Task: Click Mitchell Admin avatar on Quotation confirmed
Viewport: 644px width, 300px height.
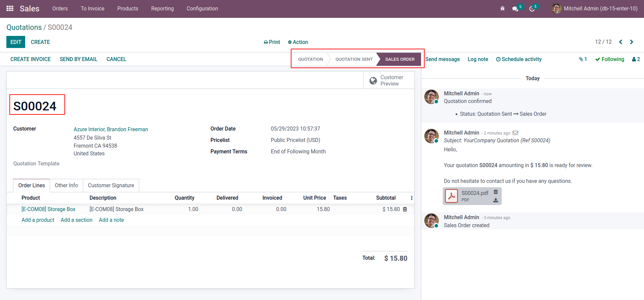Action: point(431,97)
